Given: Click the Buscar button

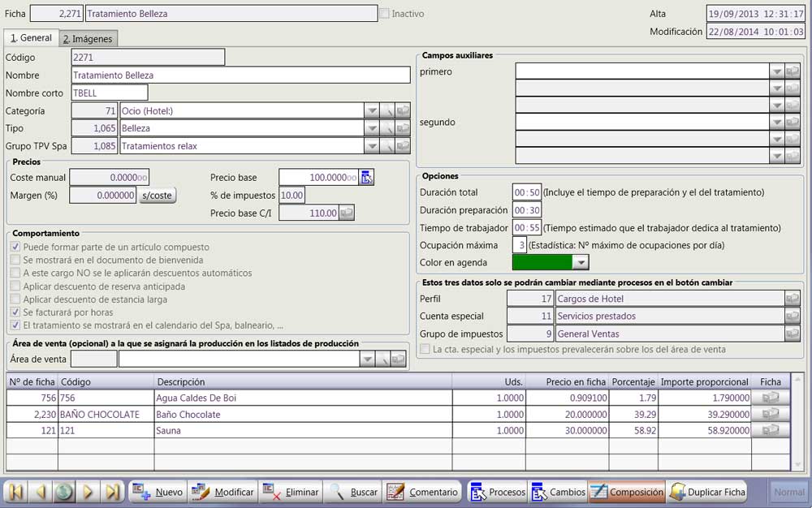Looking at the screenshot, I should [353, 492].
